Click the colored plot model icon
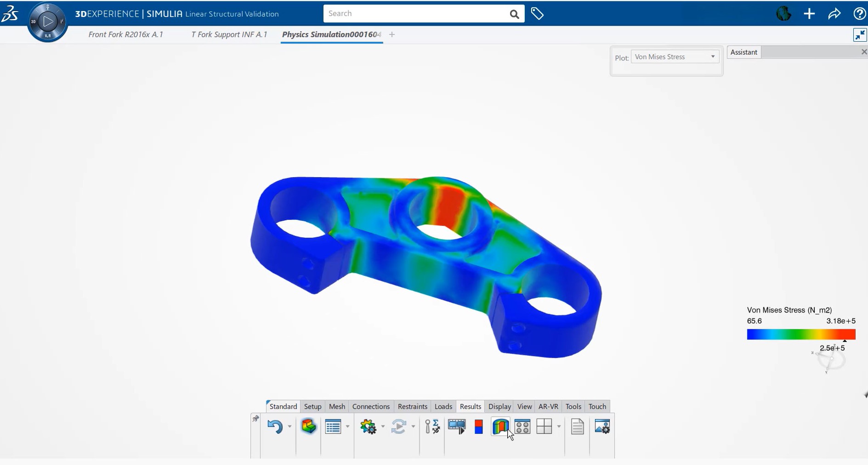 click(309, 426)
